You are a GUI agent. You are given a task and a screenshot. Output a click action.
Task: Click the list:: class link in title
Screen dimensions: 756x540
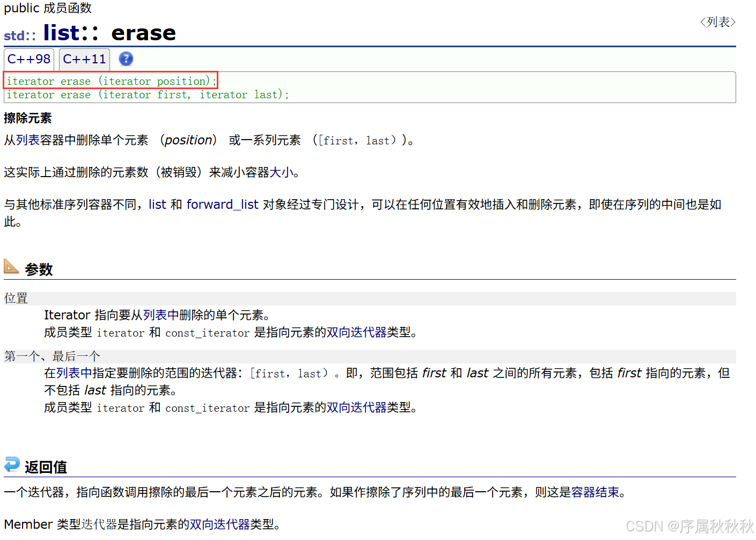click(x=71, y=33)
